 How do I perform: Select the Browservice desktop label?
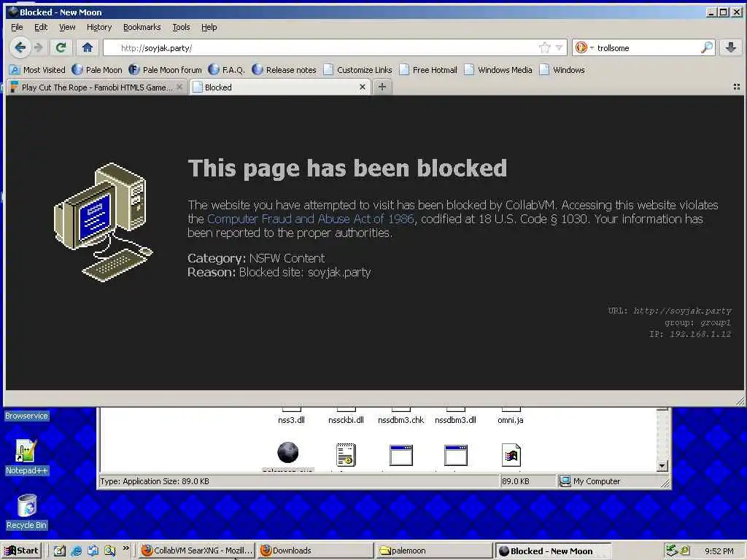(x=26, y=416)
